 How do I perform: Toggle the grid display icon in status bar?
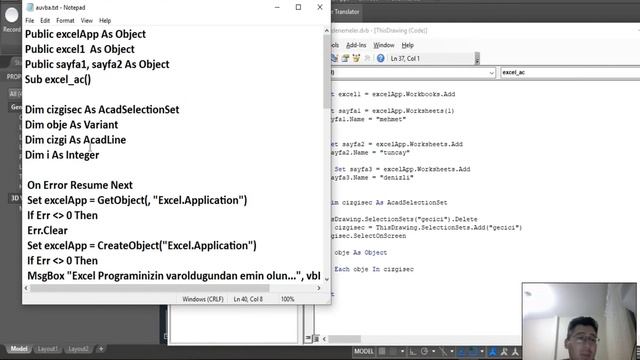[x=382, y=351]
